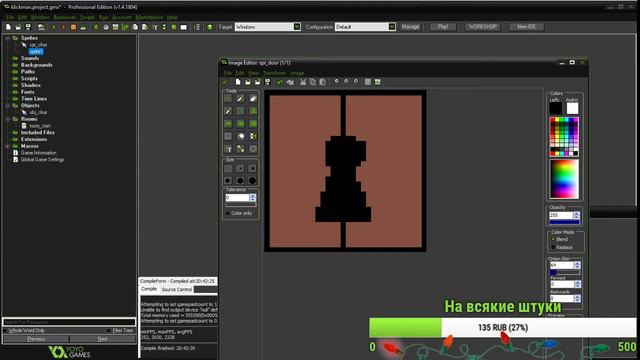Select the Fill bucket tool
Viewport: 640px width, 360px height.
(x=240, y=149)
